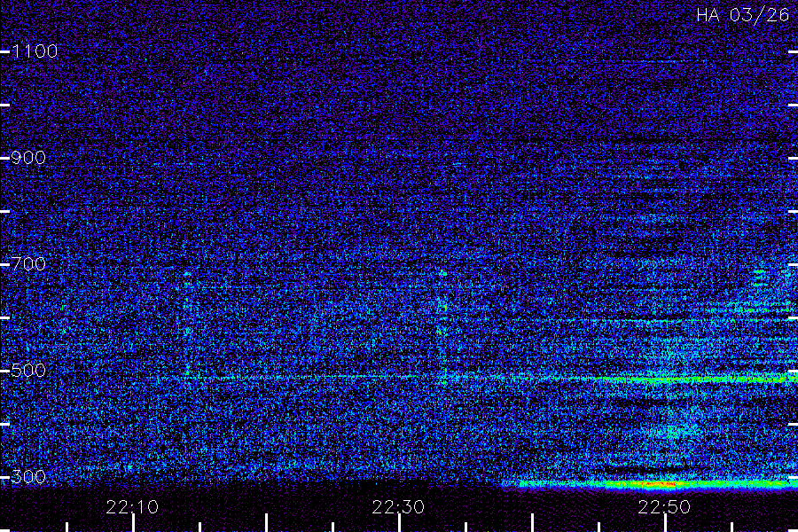This screenshot has height=532, width=798.
Task: Click the HA 03/26 date label
Action: click(x=742, y=15)
